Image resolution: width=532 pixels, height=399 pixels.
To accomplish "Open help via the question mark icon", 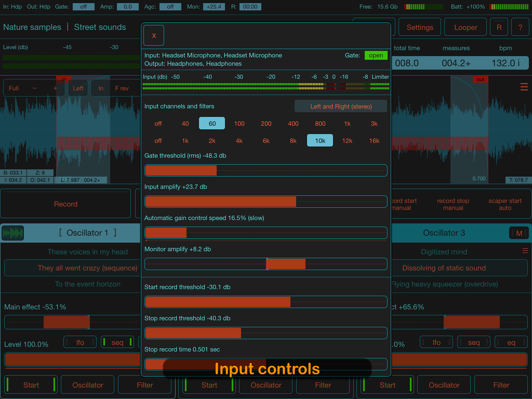I will (520, 27).
